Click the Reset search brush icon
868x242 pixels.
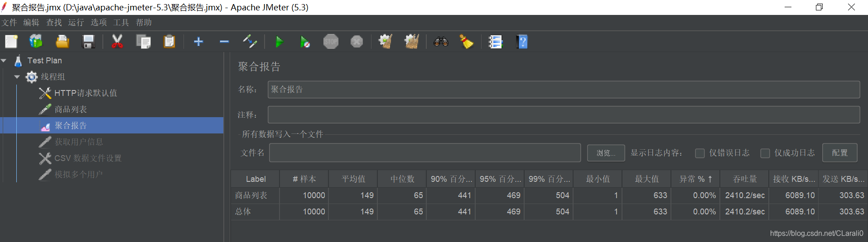click(x=466, y=42)
